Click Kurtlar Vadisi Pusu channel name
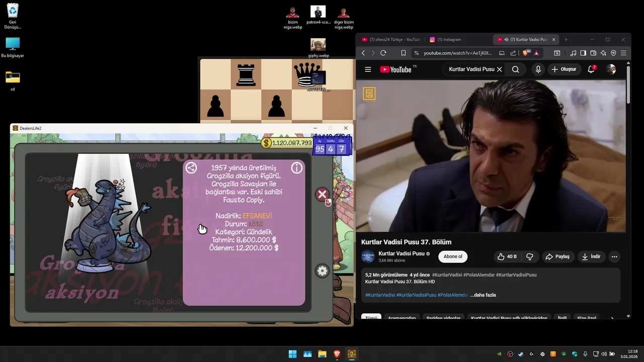 (x=401, y=253)
